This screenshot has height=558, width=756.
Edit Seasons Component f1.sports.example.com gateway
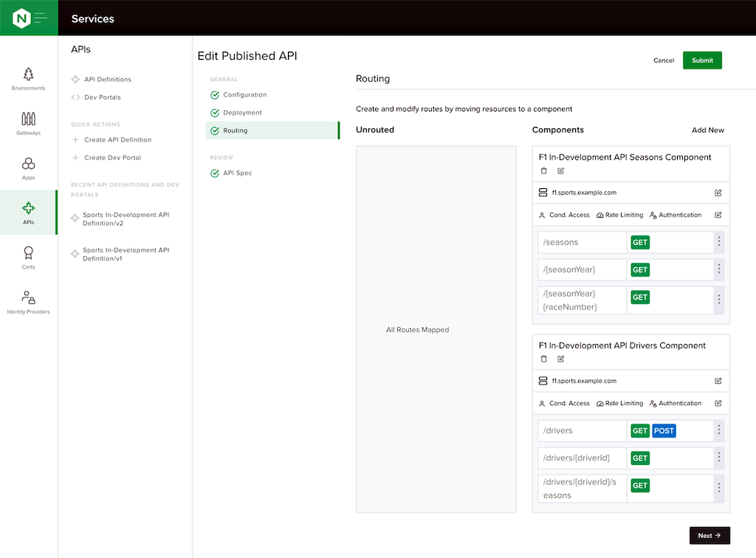[x=718, y=193]
